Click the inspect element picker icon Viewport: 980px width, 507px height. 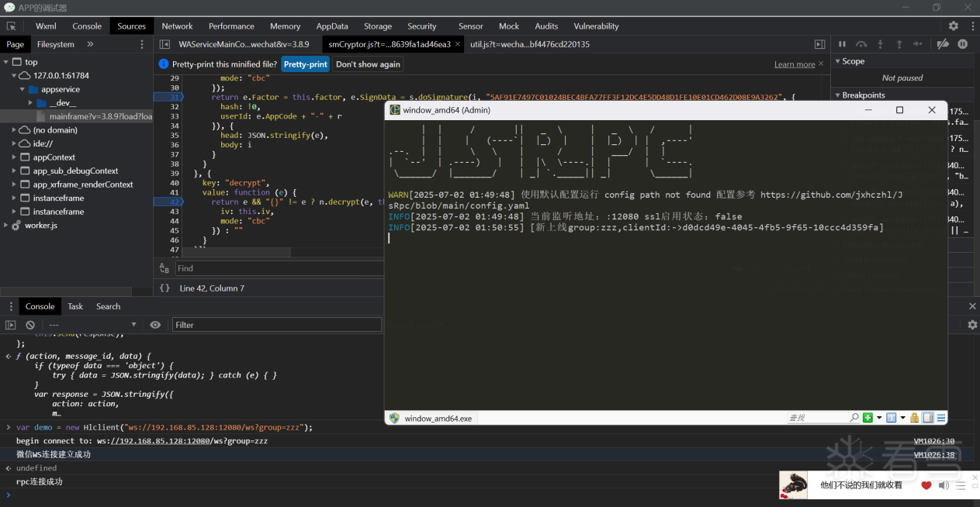(x=11, y=26)
